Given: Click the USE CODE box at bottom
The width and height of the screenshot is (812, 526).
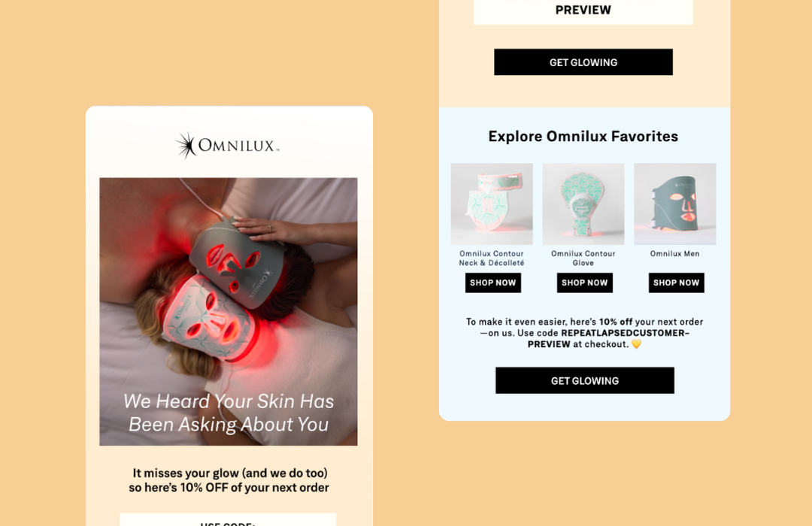Looking at the screenshot, I should click(228, 520).
